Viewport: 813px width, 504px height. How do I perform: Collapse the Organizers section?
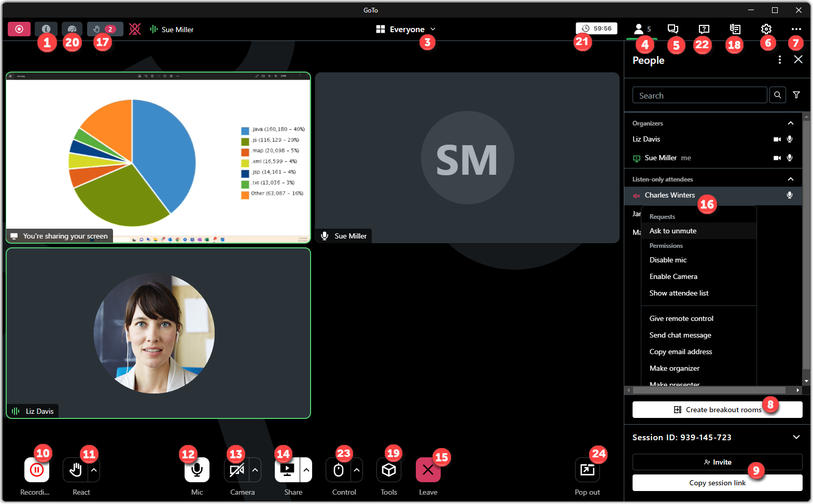point(790,123)
